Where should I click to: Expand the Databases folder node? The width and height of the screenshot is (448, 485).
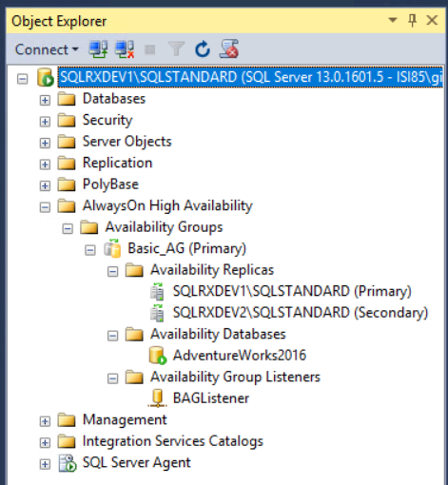click(x=45, y=100)
